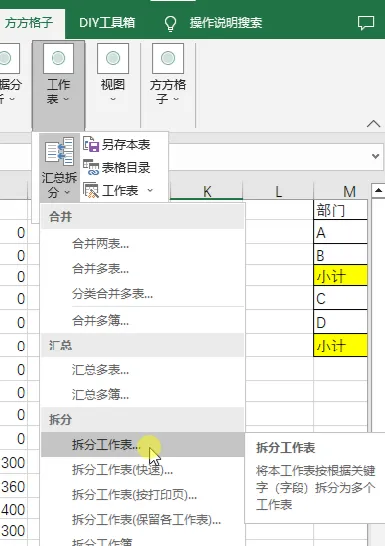This screenshot has height=546, width=385.
Task: Select 汇总多表... menu entry
Action: (x=143, y=369)
